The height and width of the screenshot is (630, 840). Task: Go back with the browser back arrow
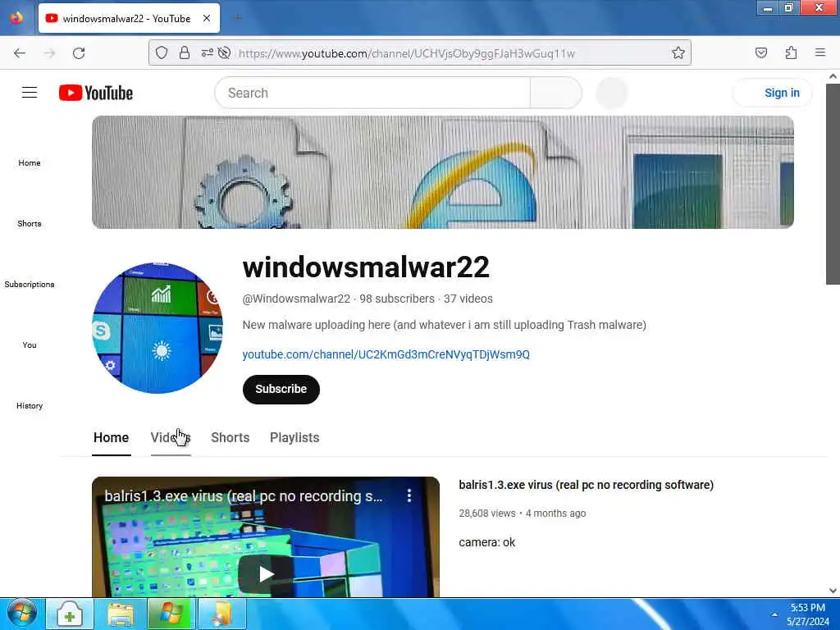[20, 53]
